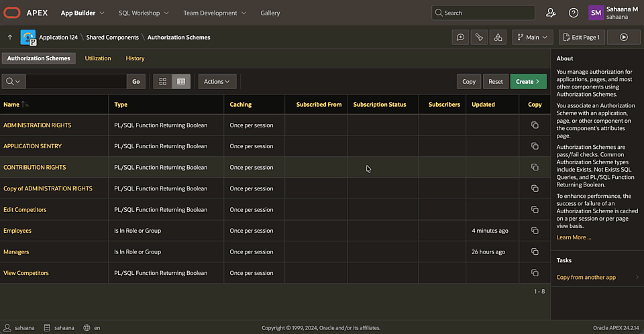Open the Application 124 home icon
The height and width of the screenshot is (334, 644).
28,38
